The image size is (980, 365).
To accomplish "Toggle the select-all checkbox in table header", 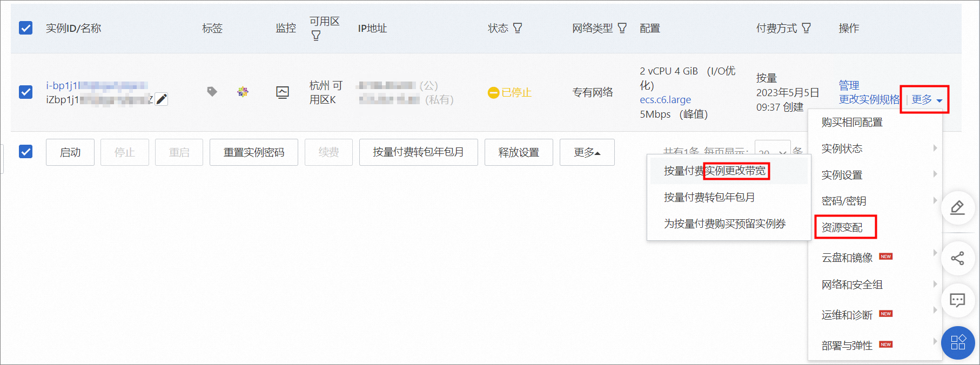I will pos(26,28).
